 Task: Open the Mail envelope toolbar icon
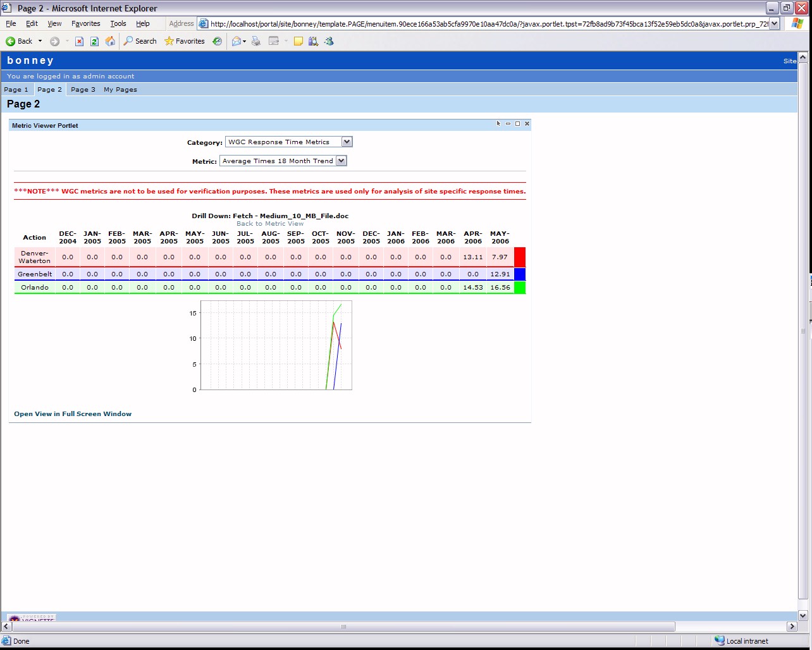237,41
